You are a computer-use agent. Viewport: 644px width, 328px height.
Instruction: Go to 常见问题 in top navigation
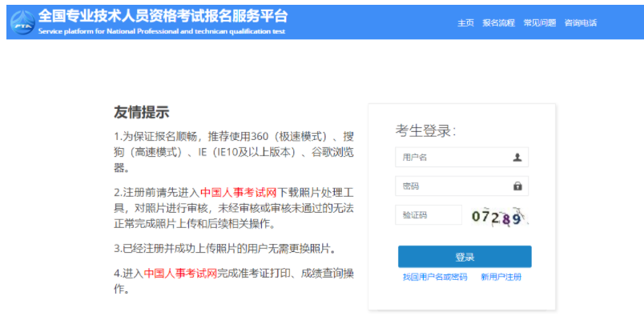pyautogui.click(x=539, y=23)
